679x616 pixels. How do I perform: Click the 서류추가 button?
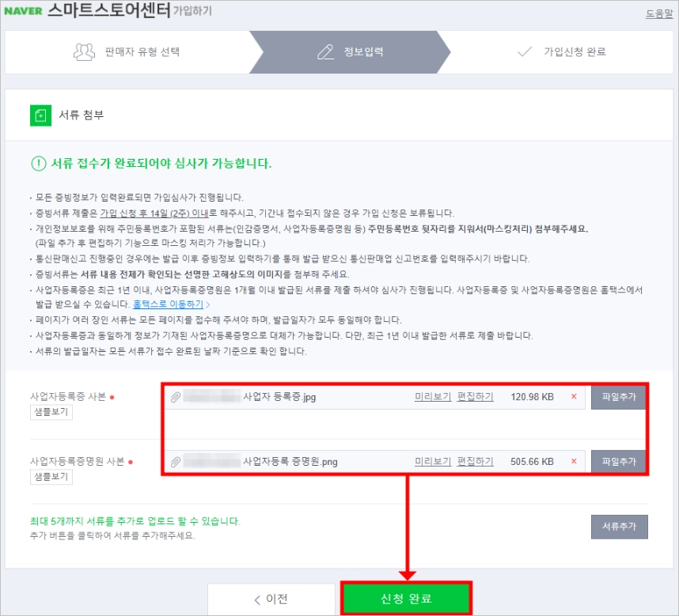619,527
